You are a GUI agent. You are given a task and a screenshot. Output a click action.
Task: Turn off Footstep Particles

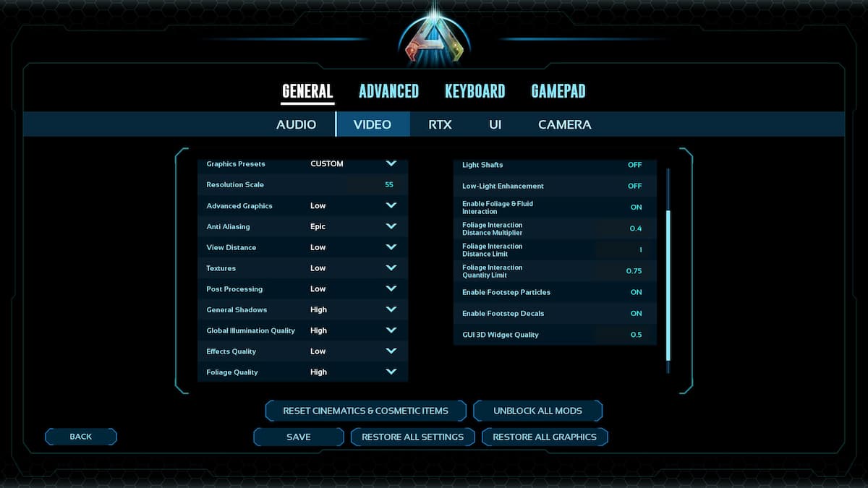(x=636, y=292)
